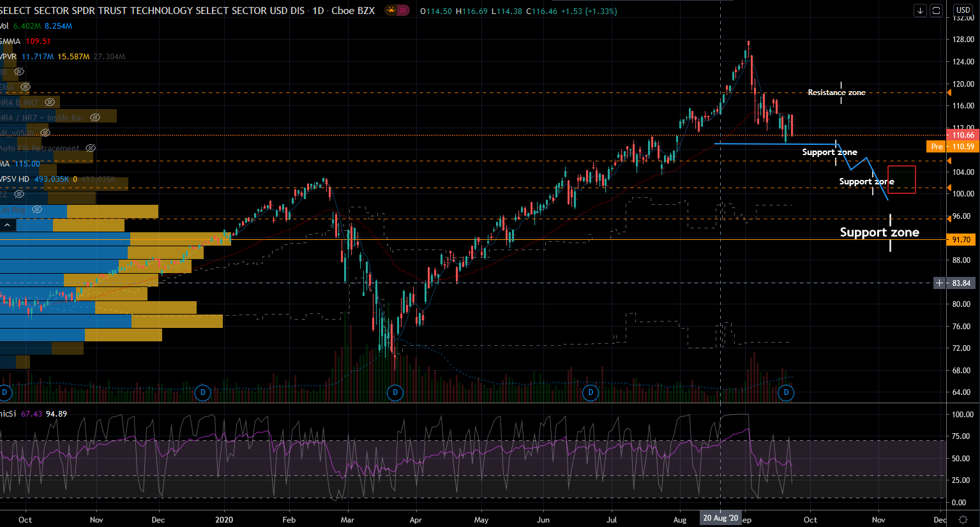Click the 20 Aug '20 date label

pyautogui.click(x=720, y=518)
